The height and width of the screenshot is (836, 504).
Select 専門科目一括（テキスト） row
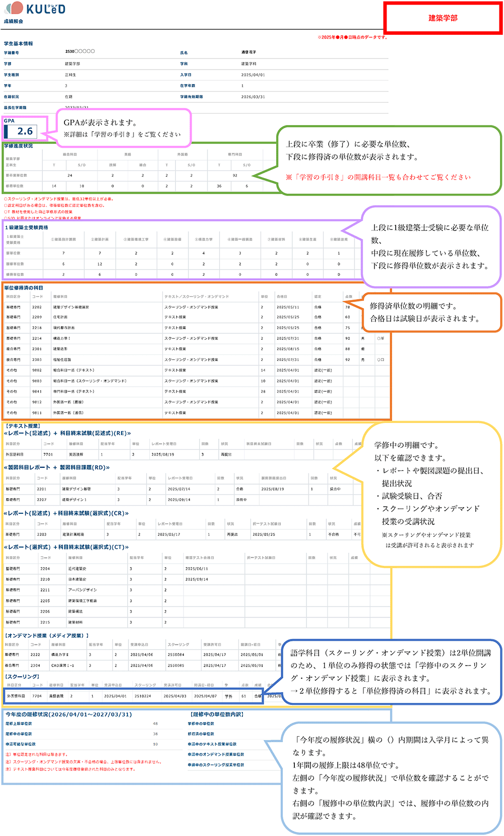click(197, 391)
